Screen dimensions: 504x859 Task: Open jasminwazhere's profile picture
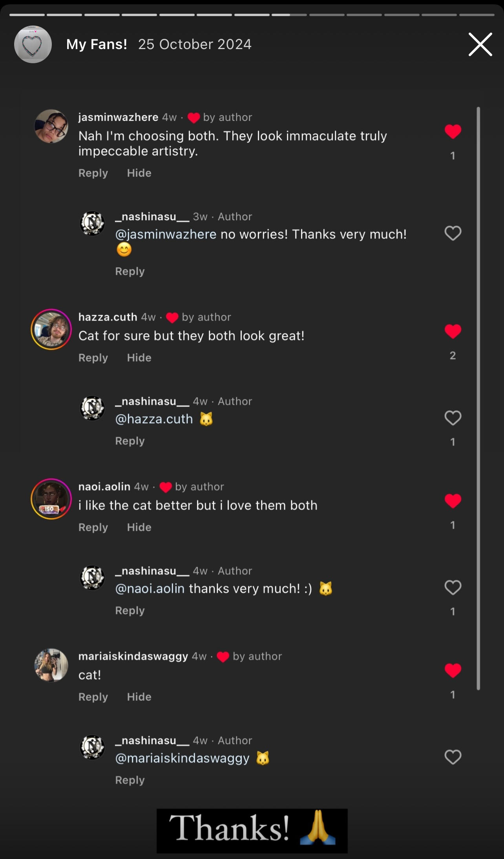(51, 126)
